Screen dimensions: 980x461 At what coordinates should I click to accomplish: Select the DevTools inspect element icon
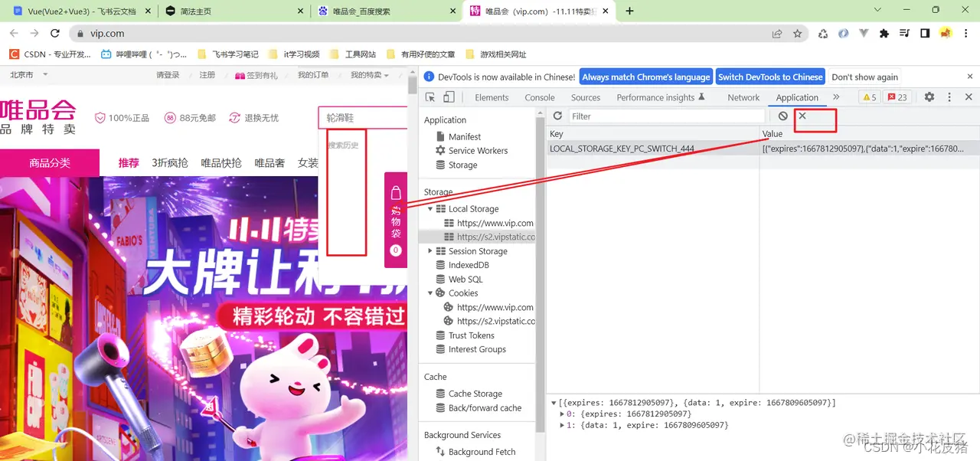(431, 97)
